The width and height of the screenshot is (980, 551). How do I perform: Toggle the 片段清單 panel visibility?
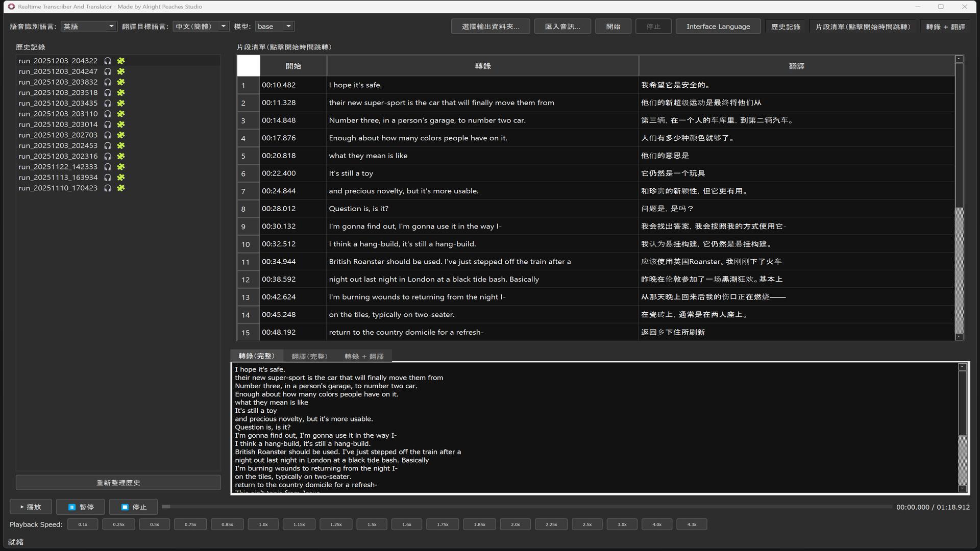tap(864, 26)
